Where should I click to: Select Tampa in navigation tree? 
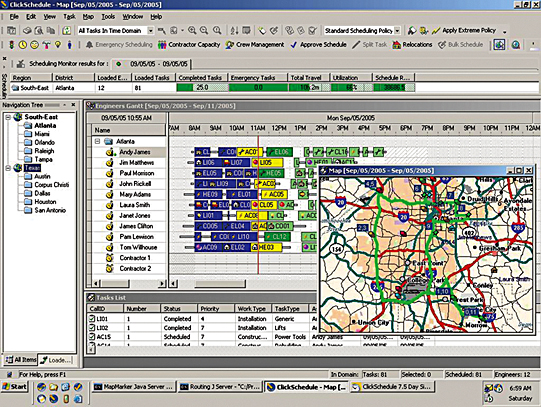pyautogui.click(x=43, y=159)
